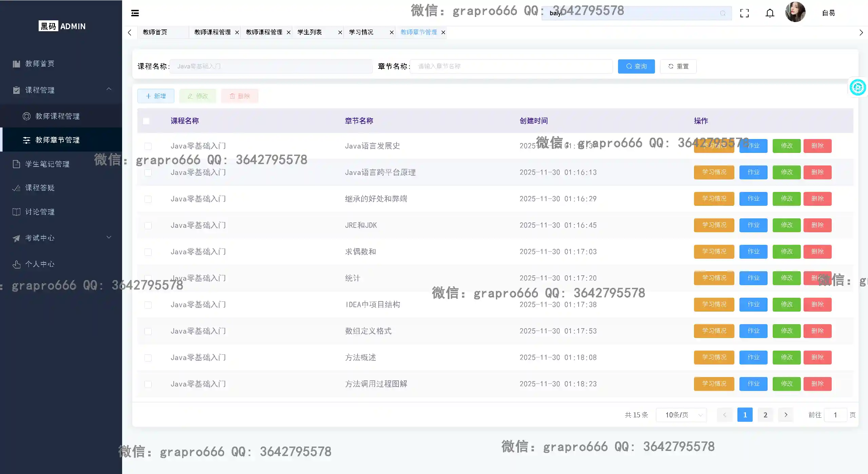Open 学生笔记管理 from the sidebar
868x474 pixels.
coord(47,164)
